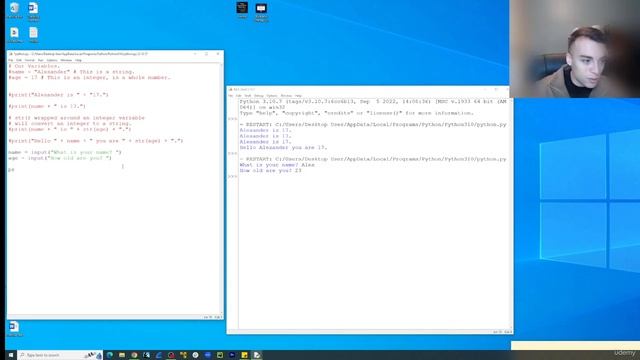This screenshot has height=360, width=640.
Task: Click the Python 3.10.7 version banner in Shell
Action: coord(373,104)
